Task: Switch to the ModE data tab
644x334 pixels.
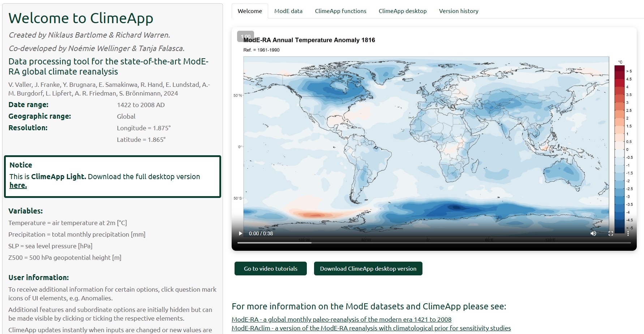Action: coord(288,11)
